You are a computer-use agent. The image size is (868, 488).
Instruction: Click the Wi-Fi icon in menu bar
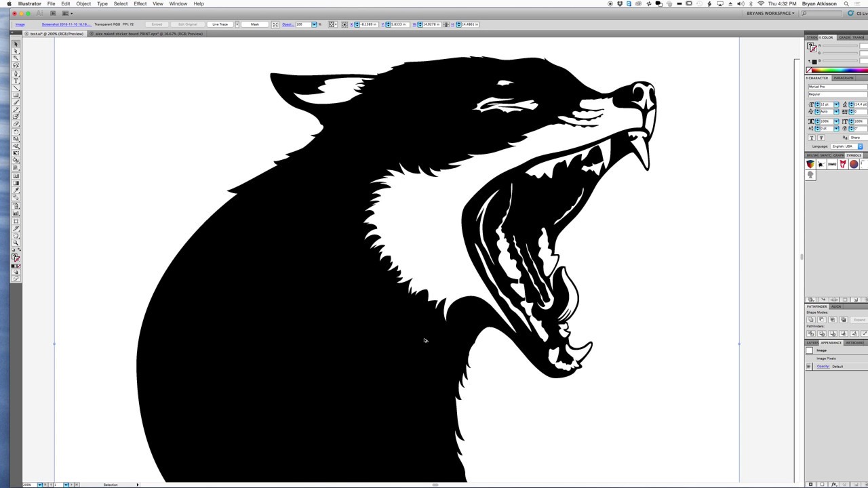[x=760, y=3]
